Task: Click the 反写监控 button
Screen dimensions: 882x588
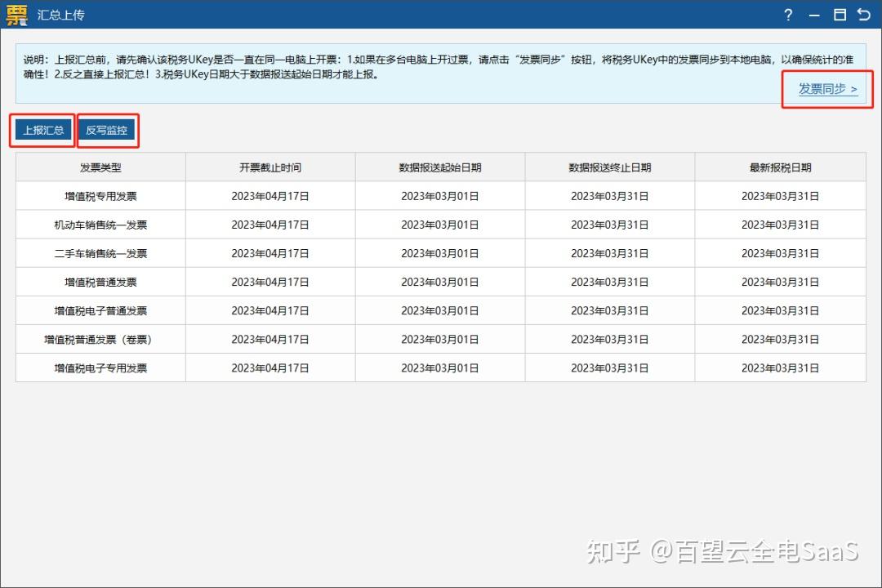Action: point(107,129)
